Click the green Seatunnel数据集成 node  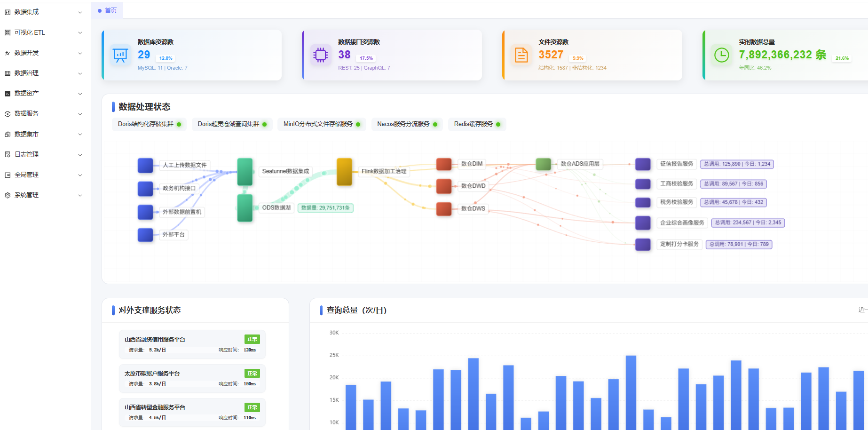click(x=245, y=172)
